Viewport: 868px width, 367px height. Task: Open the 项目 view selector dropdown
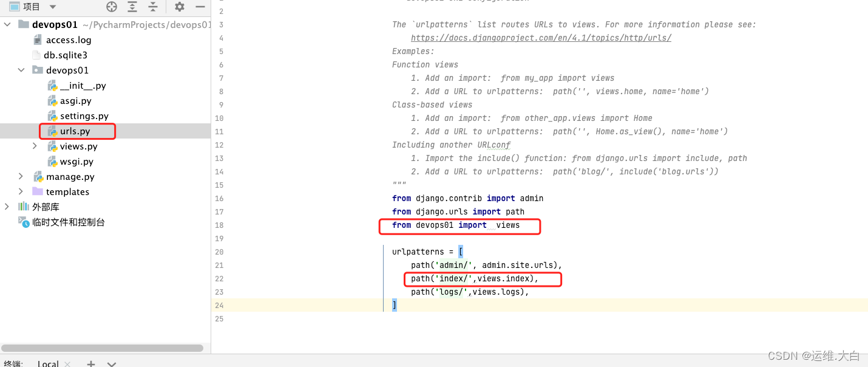click(33, 7)
